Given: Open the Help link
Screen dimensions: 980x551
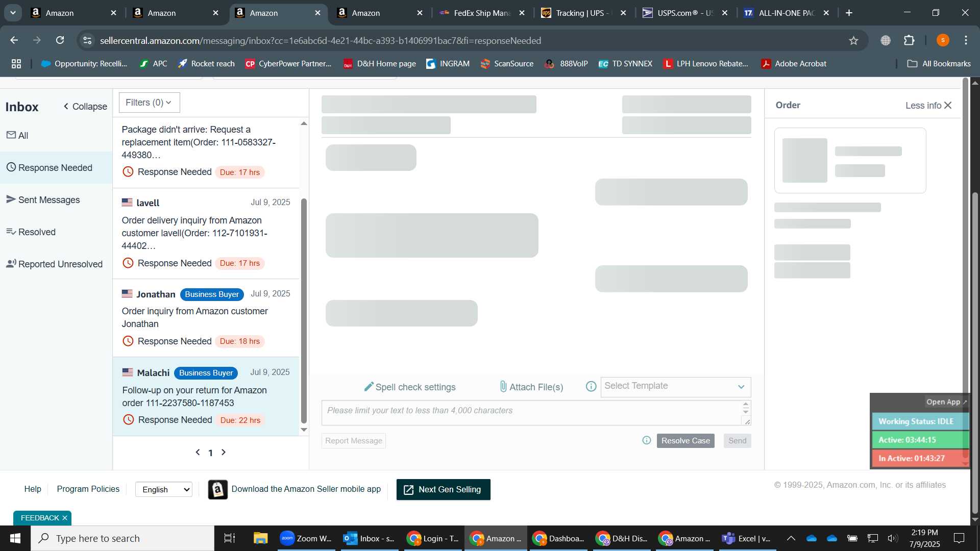Looking at the screenshot, I should click(x=33, y=489).
